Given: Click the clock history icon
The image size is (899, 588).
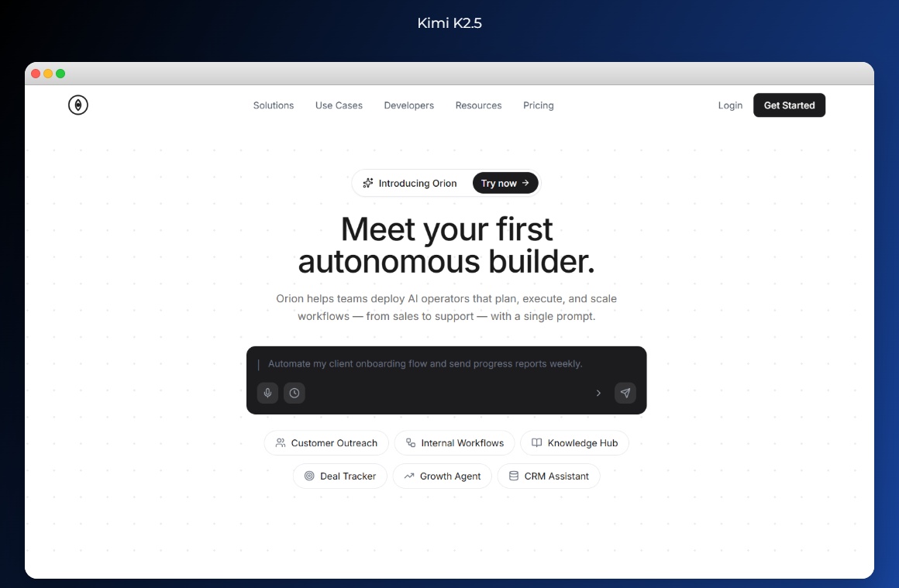Looking at the screenshot, I should coord(294,393).
